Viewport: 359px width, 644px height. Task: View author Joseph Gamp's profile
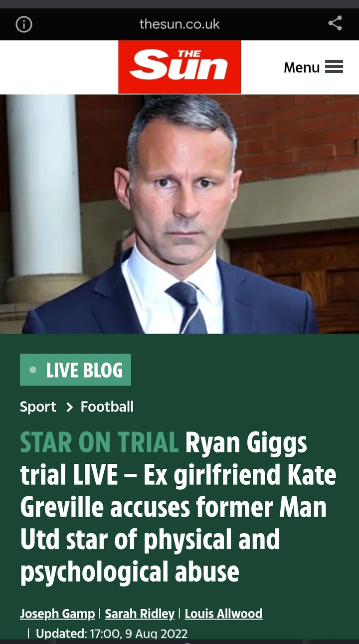[57, 614]
